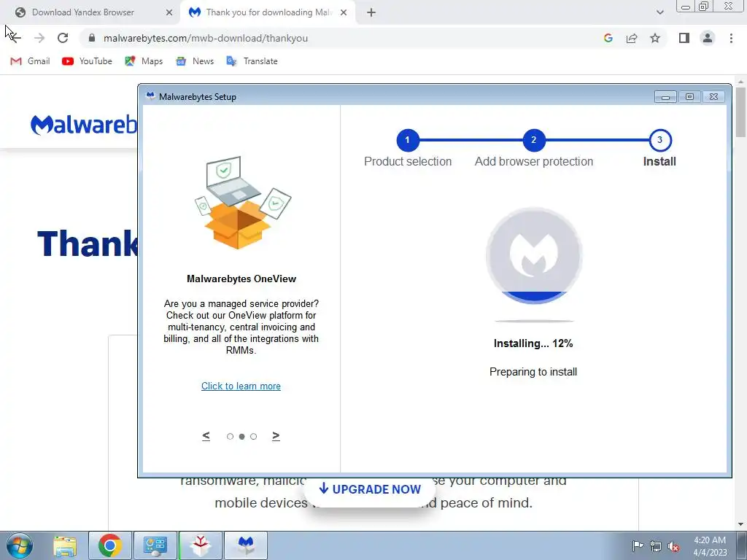
Task: Open a new browser tab
Action: click(x=371, y=12)
